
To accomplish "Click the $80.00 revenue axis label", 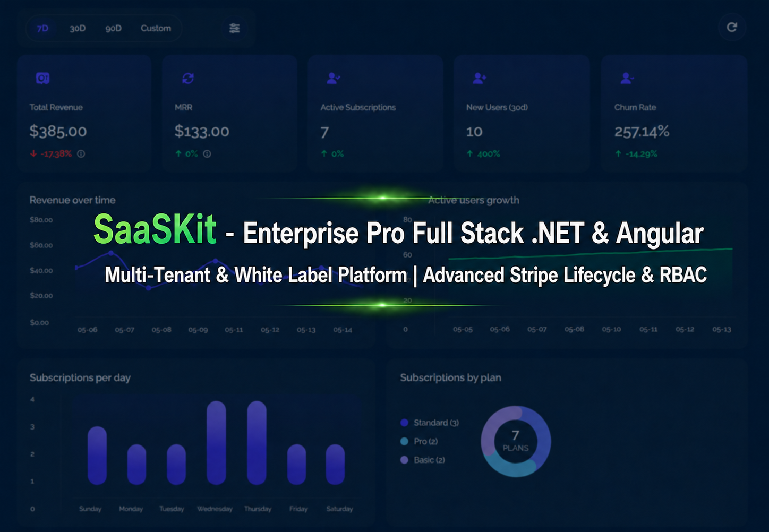I will [41, 220].
